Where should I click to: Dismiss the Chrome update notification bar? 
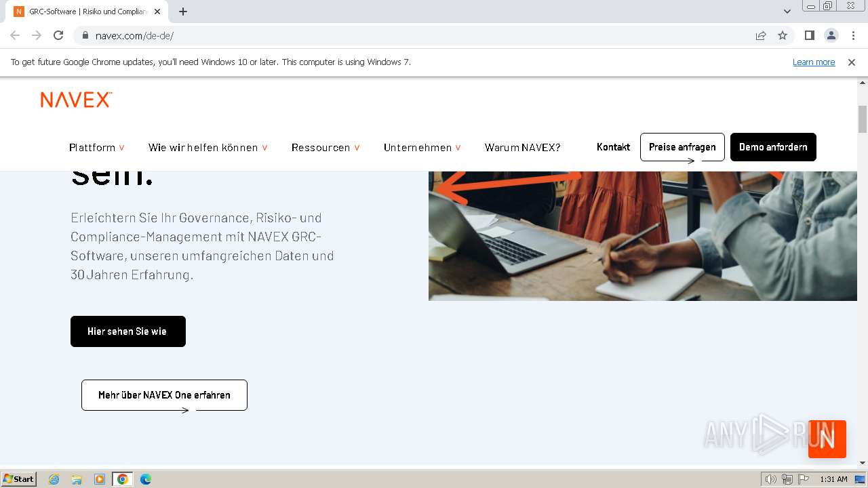click(852, 62)
